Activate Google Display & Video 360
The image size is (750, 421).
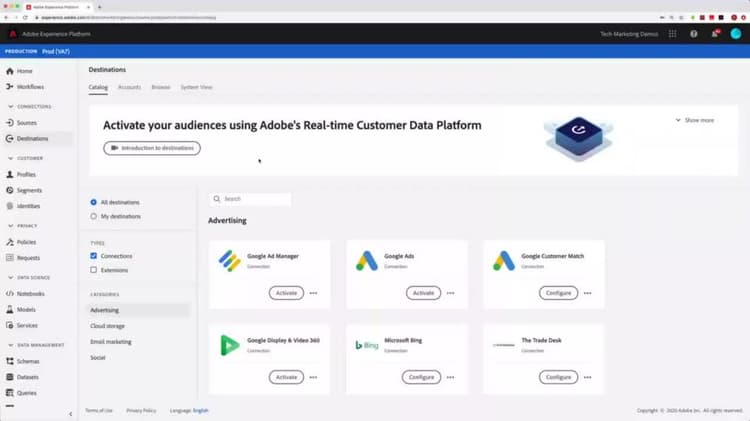286,377
